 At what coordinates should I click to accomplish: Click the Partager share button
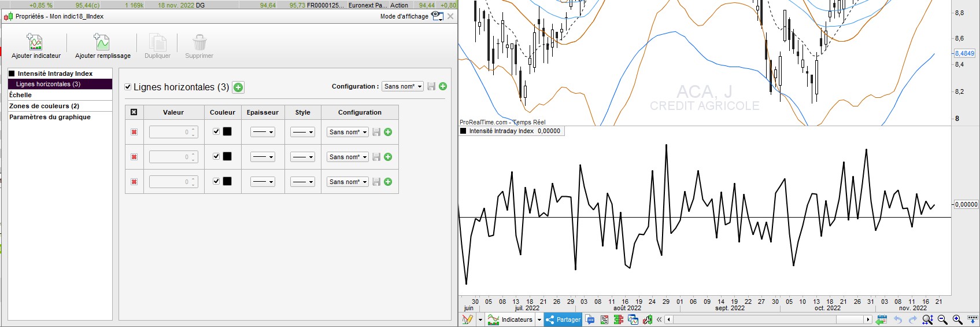click(x=563, y=319)
